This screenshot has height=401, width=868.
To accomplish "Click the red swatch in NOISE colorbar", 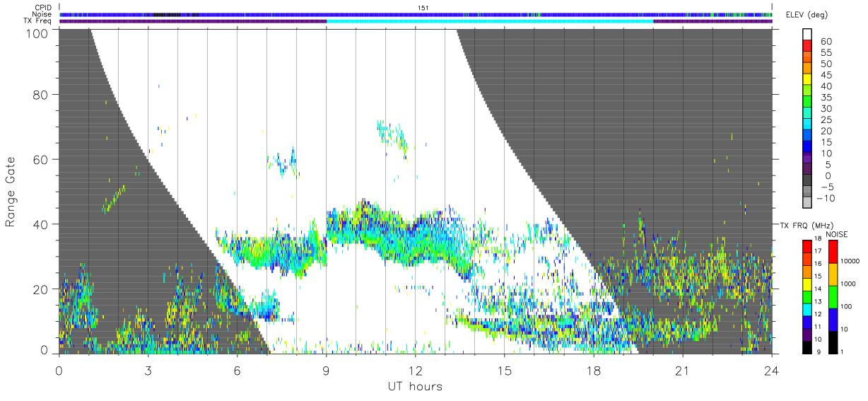I will pos(833,252).
